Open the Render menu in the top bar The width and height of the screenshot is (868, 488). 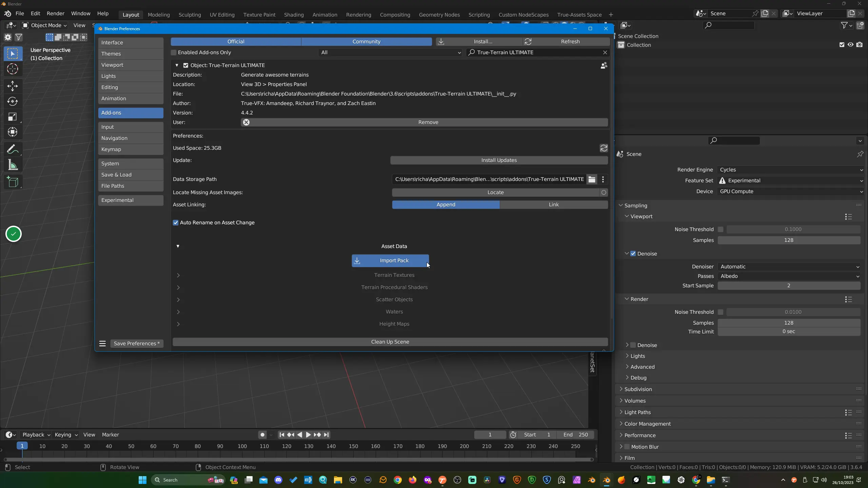pos(56,14)
